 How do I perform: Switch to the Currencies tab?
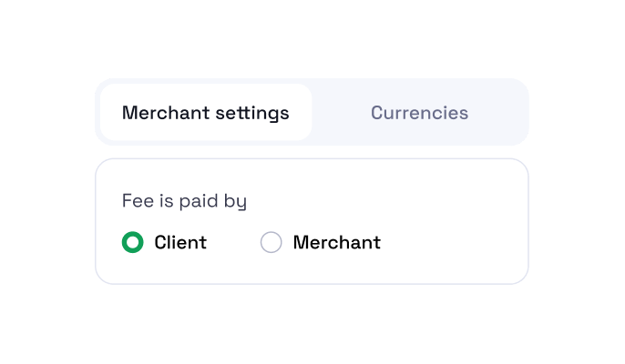coord(419,112)
